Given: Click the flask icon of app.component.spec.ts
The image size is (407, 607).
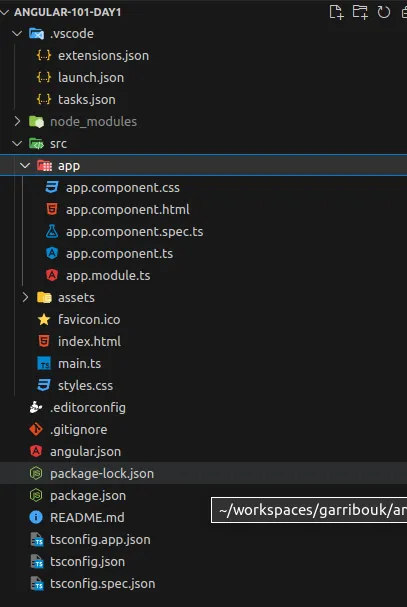Looking at the screenshot, I should point(52,231).
